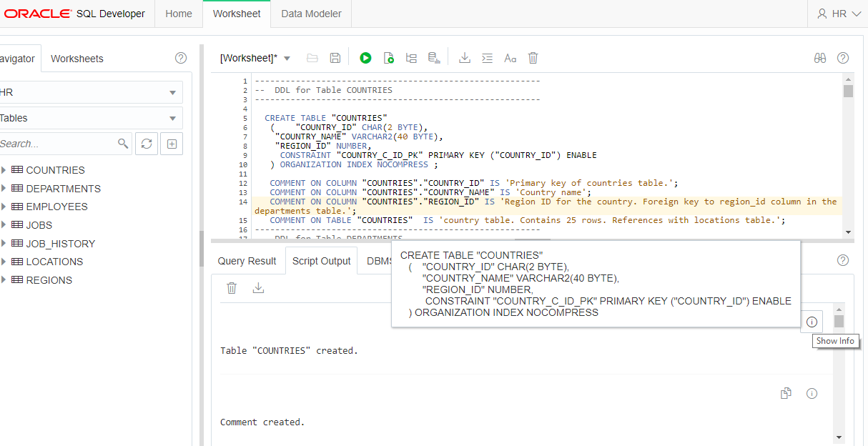This screenshot has height=446, width=868.
Task: Expand the EMPLOYEES table node
Action: pos(4,207)
